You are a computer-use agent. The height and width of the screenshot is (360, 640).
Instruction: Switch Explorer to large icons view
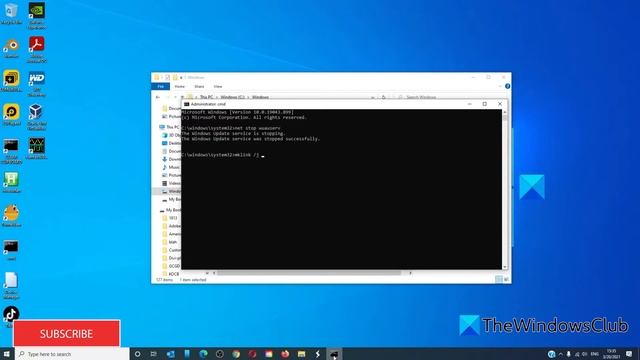[507, 280]
